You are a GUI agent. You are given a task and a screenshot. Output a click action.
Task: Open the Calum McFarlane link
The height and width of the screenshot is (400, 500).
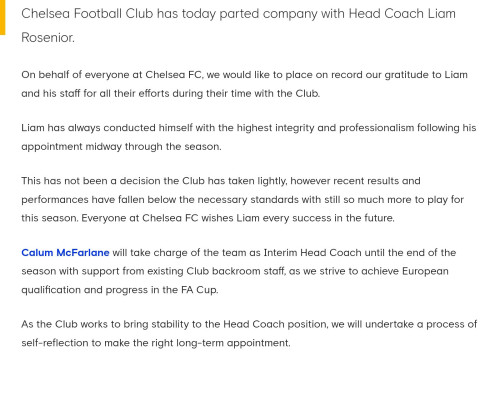pos(65,253)
